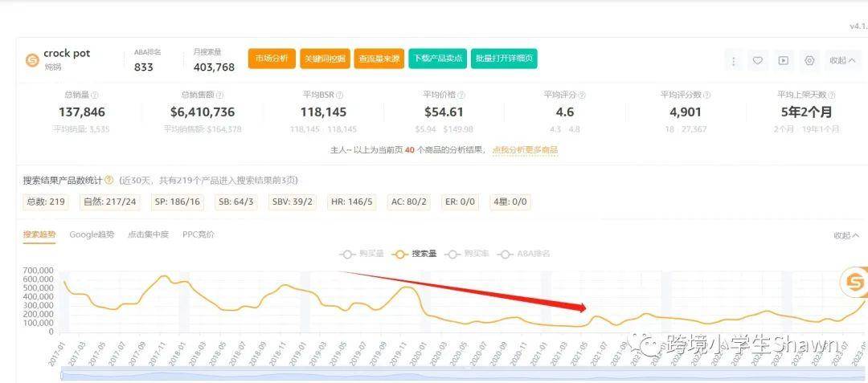Select the SB: 64/3 filter tag
The width and height of the screenshot is (868, 383).
tap(236, 202)
